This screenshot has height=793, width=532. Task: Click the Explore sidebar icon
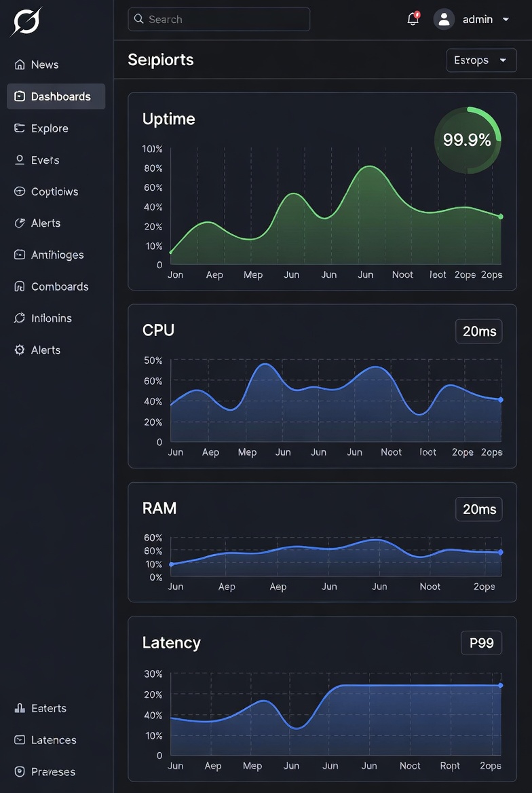click(x=19, y=128)
